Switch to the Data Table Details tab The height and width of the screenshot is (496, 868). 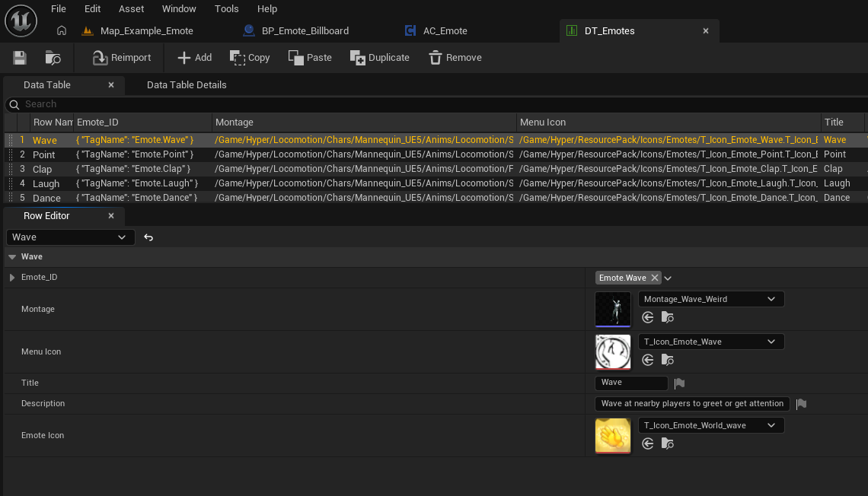click(187, 85)
